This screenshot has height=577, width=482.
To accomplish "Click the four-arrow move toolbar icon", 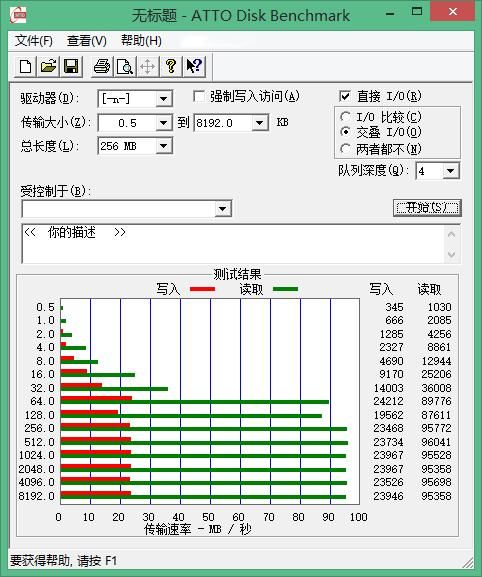I will point(148,67).
